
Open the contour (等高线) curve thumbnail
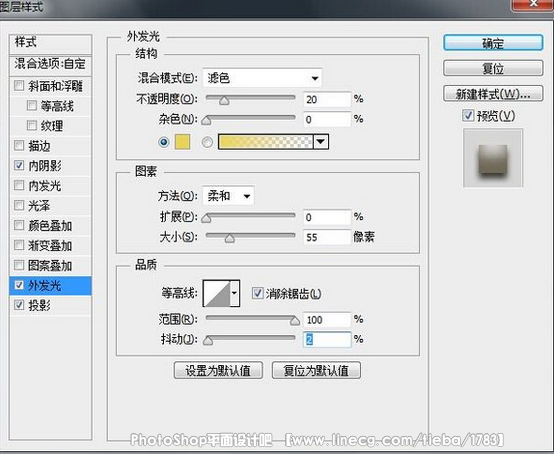217,293
